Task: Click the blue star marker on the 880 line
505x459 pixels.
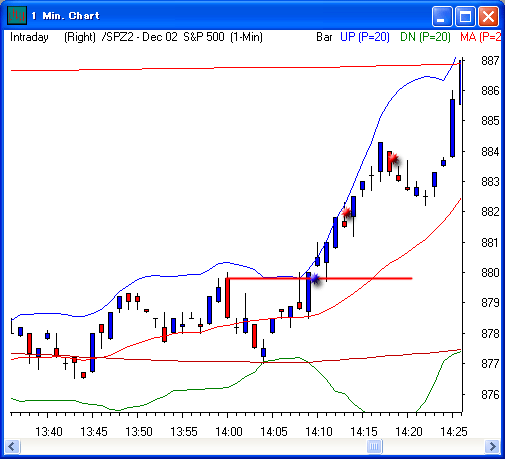Action: pos(314,278)
